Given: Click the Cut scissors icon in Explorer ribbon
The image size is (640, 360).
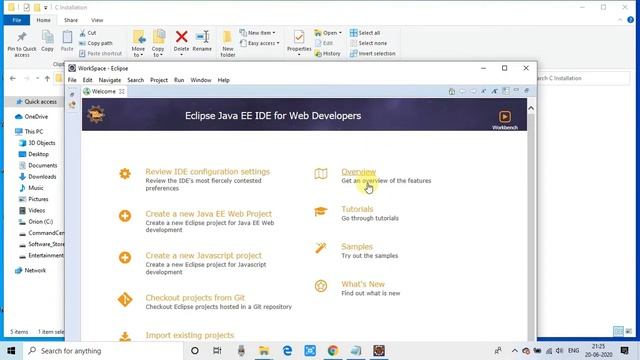Looking at the screenshot, I should tap(83, 33).
